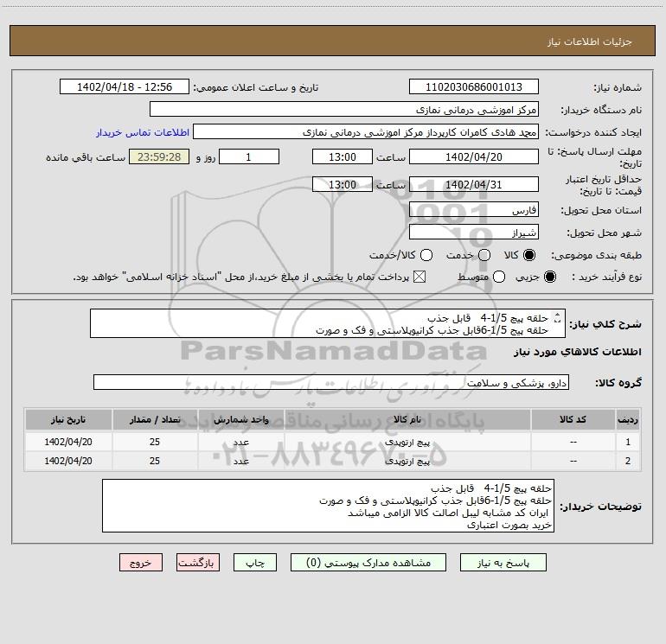Image resolution: width=666 pixels, height=644 pixels.
Task: Toggle the اسناد خزانه اسلامی payment checkbox
Action: (419, 277)
